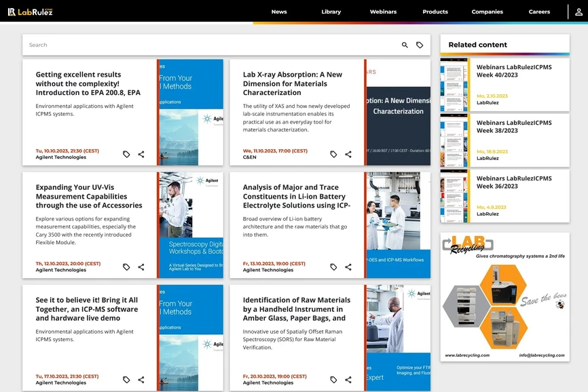The height and width of the screenshot is (392, 588).
Task: Open Webinars LabRulezICPMS Week 40/2023
Action: [514, 71]
